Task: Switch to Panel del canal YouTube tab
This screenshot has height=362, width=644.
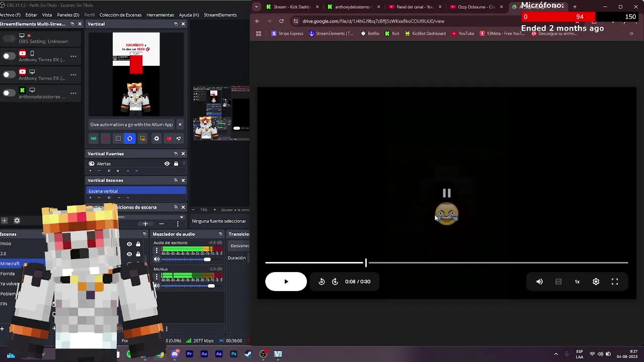Action: point(414,7)
